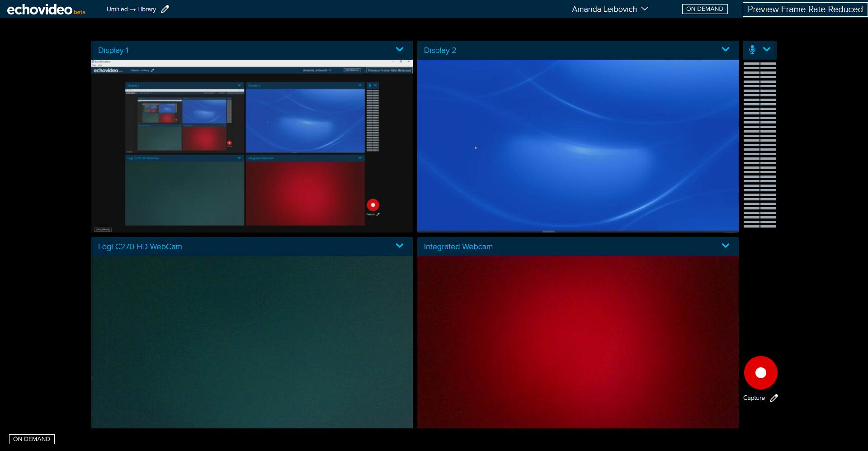Select the red Integrated Webcam preview
The width and height of the screenshot is (868, 451).
pos(578,342)
